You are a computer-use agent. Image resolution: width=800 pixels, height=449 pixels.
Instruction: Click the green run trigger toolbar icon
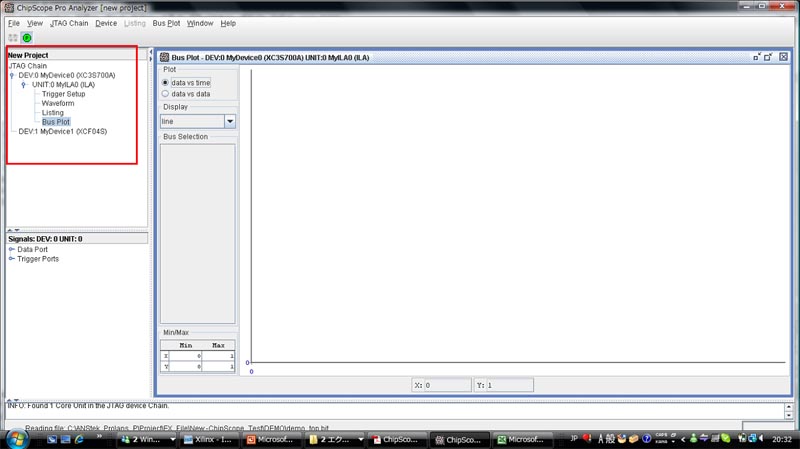click(x=27, y=38)
